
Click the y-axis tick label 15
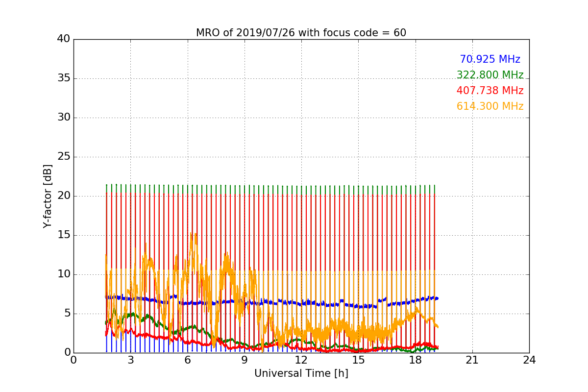click(x=63, y=235)
